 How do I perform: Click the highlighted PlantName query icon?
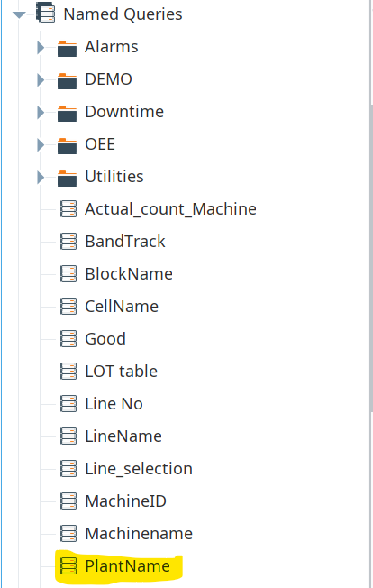[x=68, y=565]
